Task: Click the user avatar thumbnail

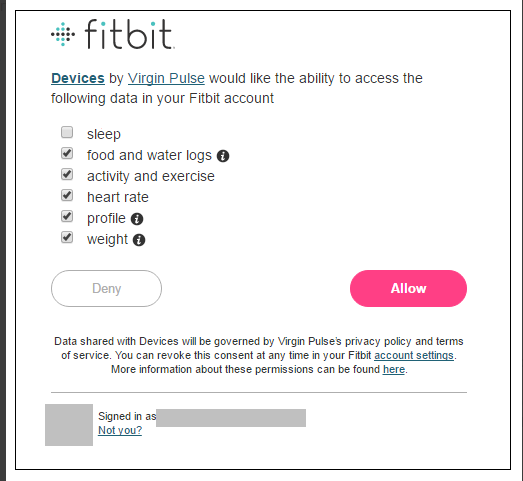Action: click(69, 425)
